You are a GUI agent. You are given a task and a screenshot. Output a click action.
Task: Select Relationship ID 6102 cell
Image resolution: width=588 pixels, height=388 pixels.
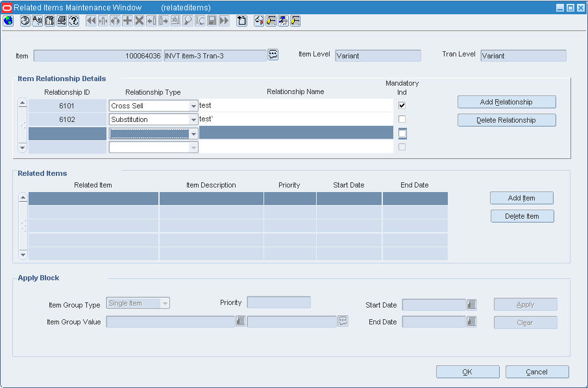pyautogui.click(x=67, y=119)
